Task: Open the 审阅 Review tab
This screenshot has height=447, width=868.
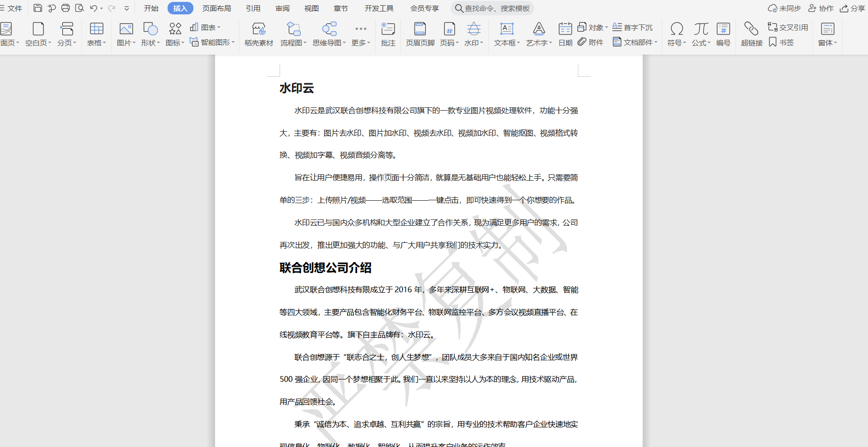Action: tap(282, 8)
